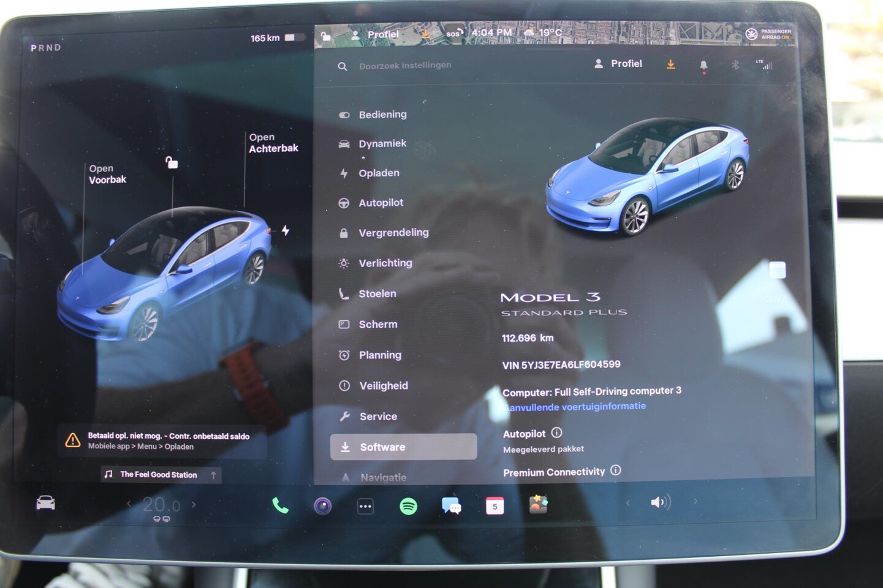Tap the passenger airbag indicator
Screen dimensions: 883x588
pyautogui.click(x=768, y=34)
